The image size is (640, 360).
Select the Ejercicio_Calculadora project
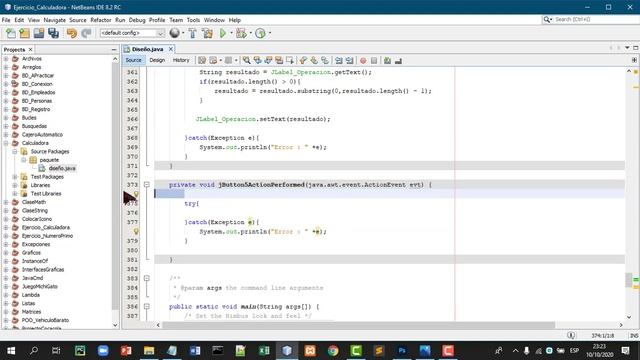(46, 227)
